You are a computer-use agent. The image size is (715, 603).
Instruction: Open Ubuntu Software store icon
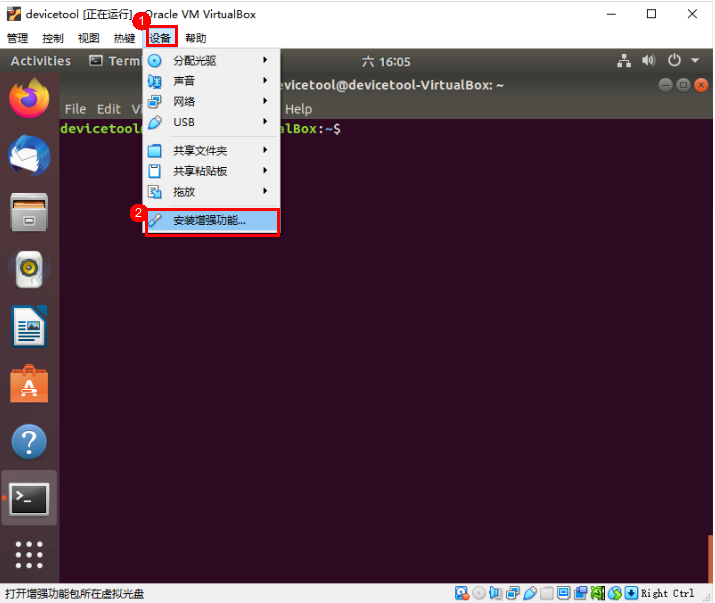click(x=28, y=384)
